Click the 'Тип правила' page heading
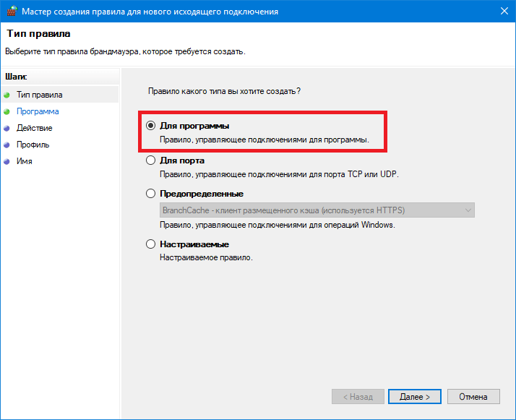516x420 pixels. point(38,33)
